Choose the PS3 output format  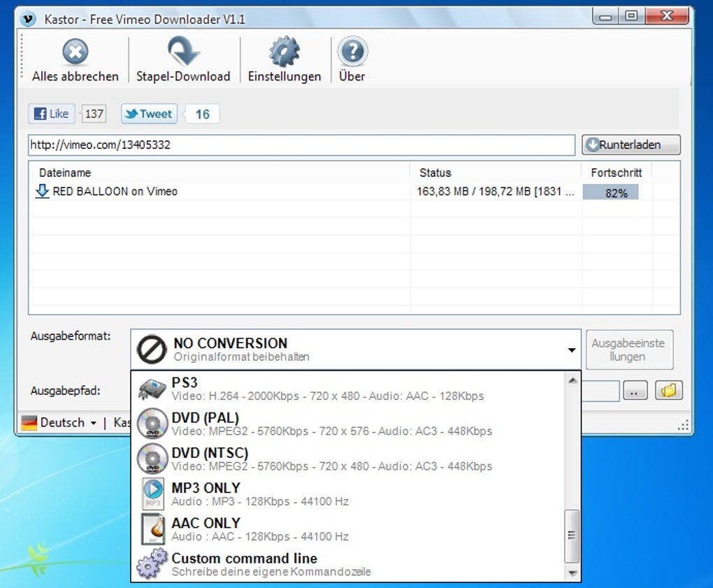point(348,389)
